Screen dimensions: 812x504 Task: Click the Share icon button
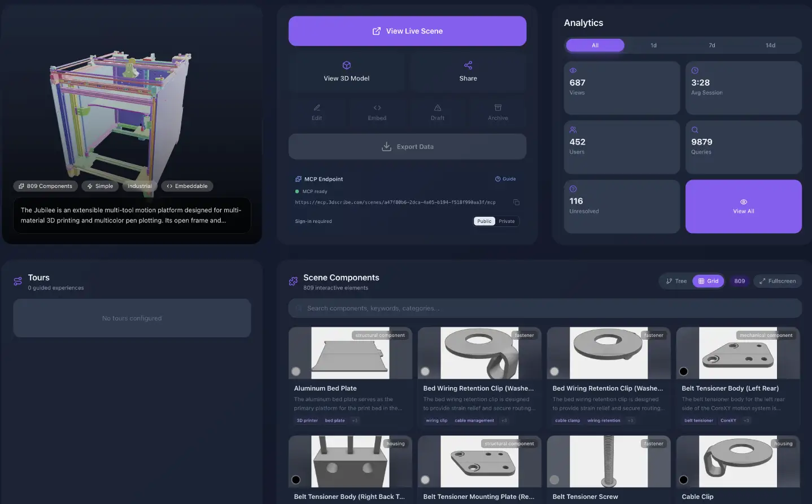point(468,65)
